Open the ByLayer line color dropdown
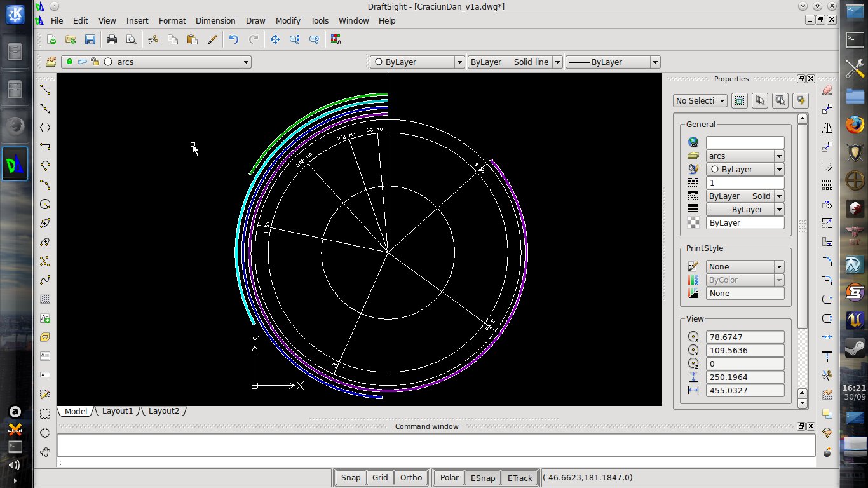 coord(459,62)
